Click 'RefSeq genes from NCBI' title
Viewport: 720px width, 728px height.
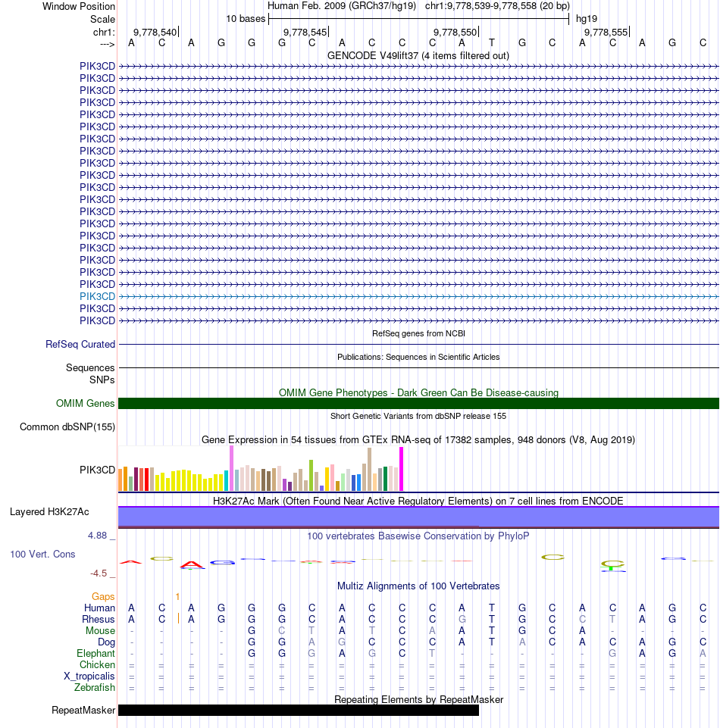[418, 333]
